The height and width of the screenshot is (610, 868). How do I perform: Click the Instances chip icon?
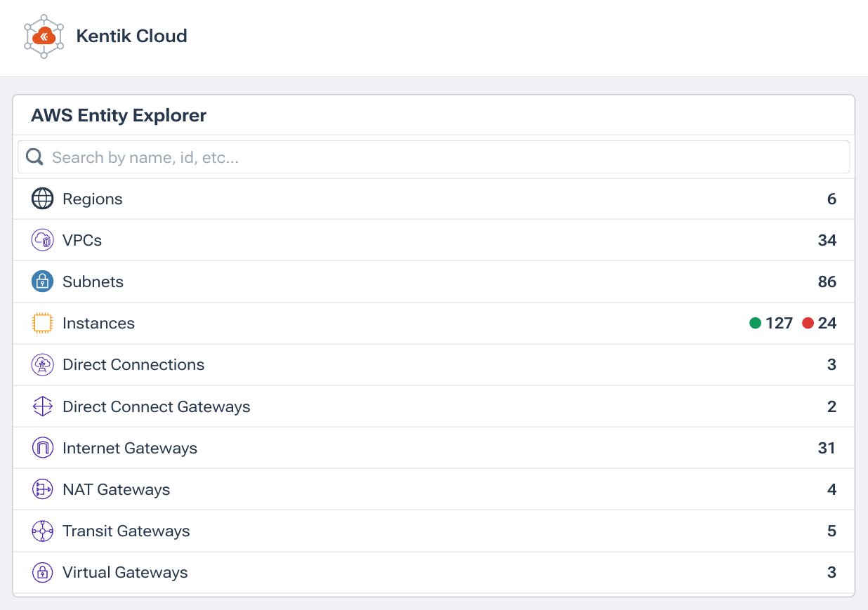click(x=43, y=323)
